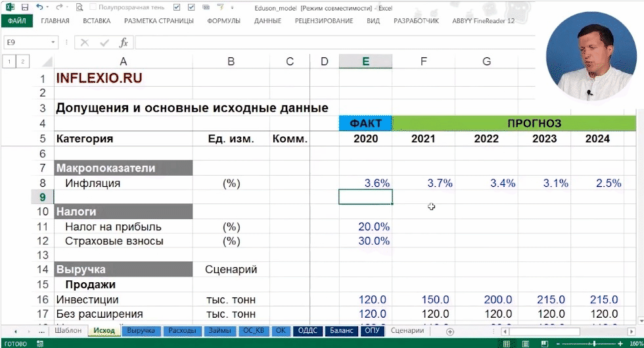
Task: Select the Налог на прибыль value 20.0%
Action: (x=365, y=227)
